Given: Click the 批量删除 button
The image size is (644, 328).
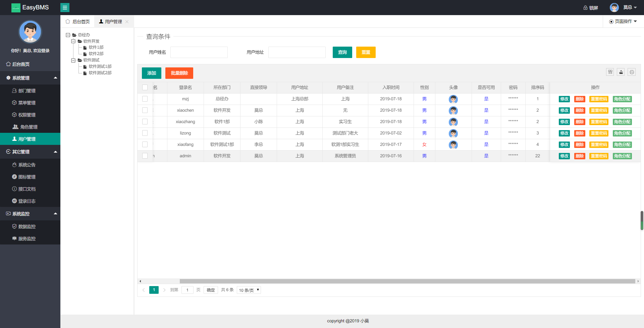Looking at the screenshot, I should pyautogui.click(x=179, y=73).
